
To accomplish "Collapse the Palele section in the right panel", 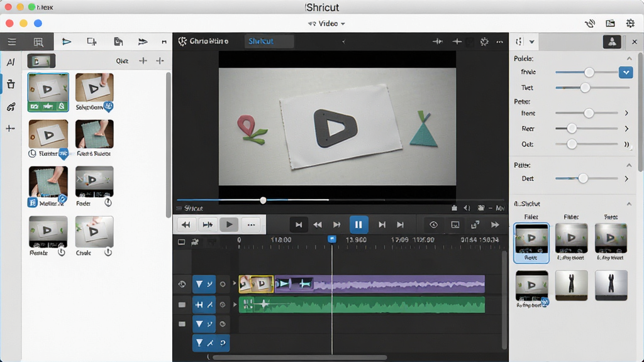I will [629, 58].
